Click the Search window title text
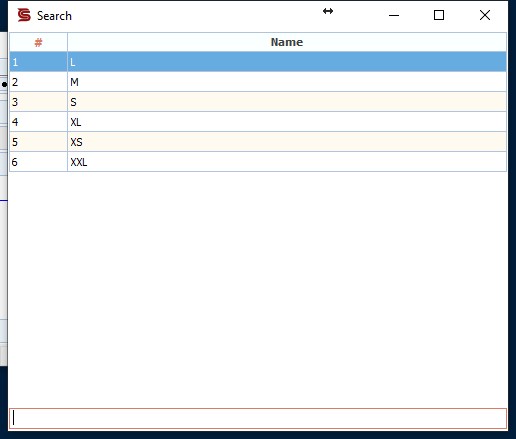The height and width of the screenshot is (439, 516). (x=54, y=16)
